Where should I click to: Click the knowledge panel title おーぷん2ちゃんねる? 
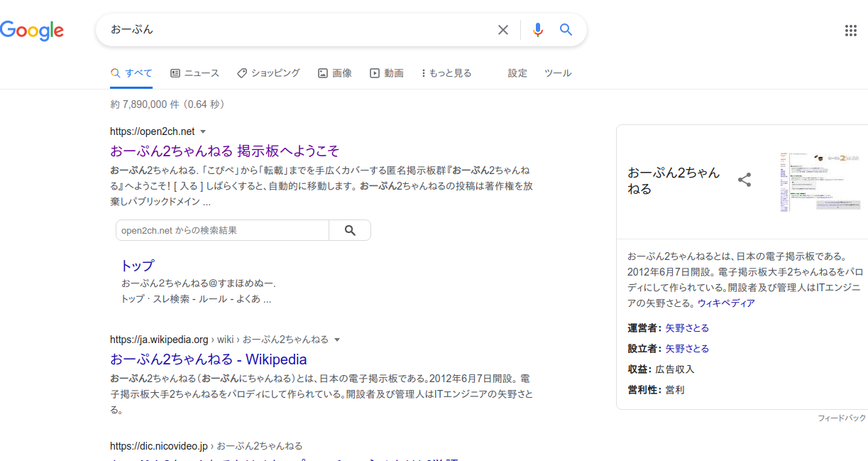(x=674, y=180)
